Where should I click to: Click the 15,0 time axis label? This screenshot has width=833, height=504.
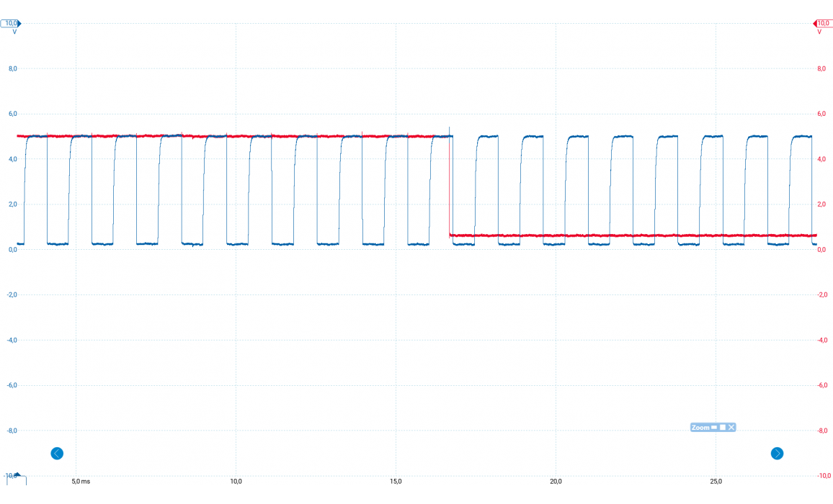click(396, 481)
